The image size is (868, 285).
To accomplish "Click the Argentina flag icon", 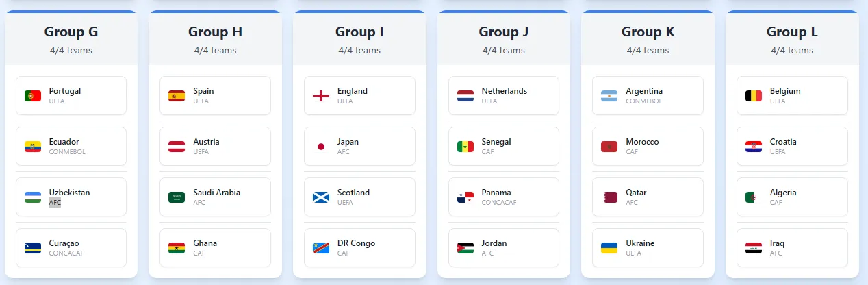I will pos(609,96).
